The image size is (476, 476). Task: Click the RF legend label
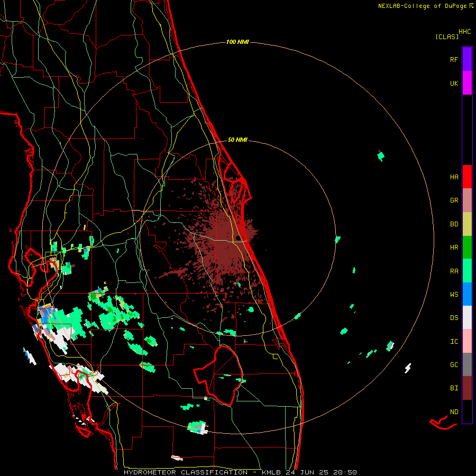tap(454, 59)
